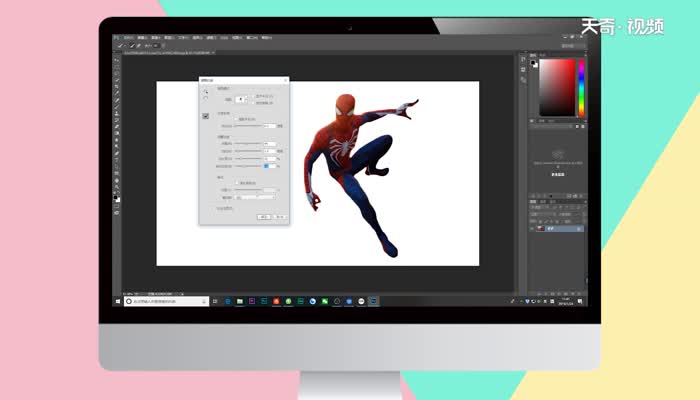The image size is (700, 400).
Task: Select the Quick Selection tool in the toolbar
Action: [x=117, y=80]
